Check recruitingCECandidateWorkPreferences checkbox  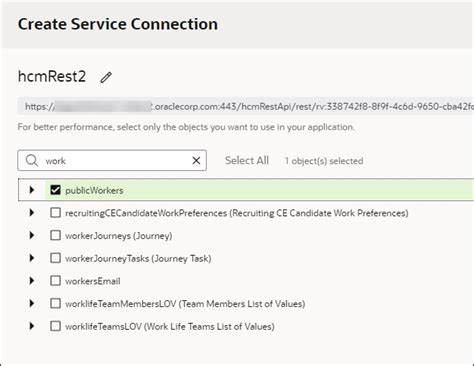click(x=55, y=213)
